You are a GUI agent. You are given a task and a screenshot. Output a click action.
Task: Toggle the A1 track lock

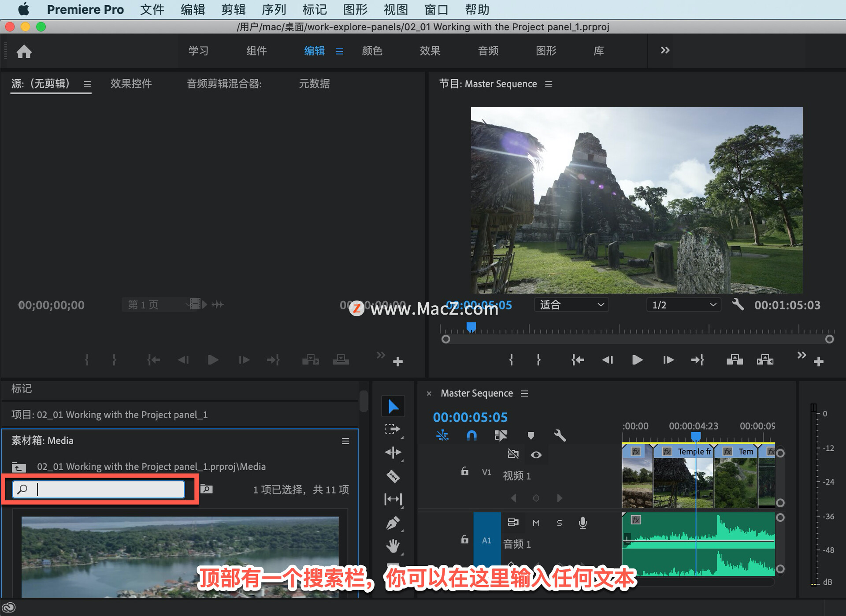click(x=464, y=539)
